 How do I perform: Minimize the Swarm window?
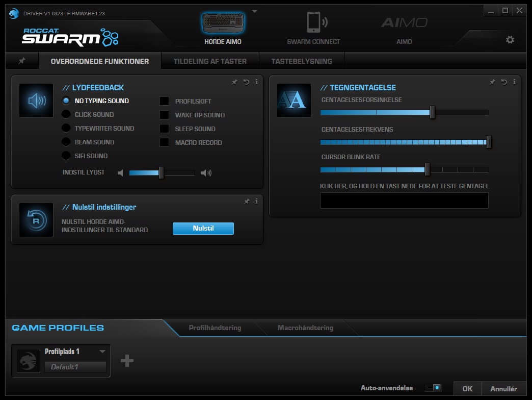[x=491, y=11]
